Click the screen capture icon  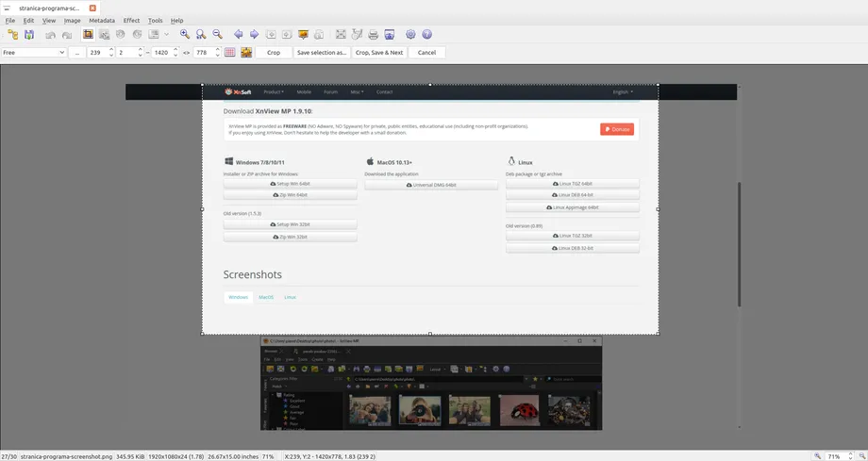click(x=389, y=34)
